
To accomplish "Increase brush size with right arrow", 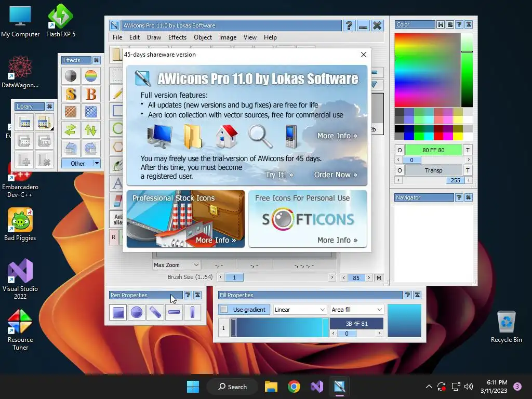I will coord(332,277).
